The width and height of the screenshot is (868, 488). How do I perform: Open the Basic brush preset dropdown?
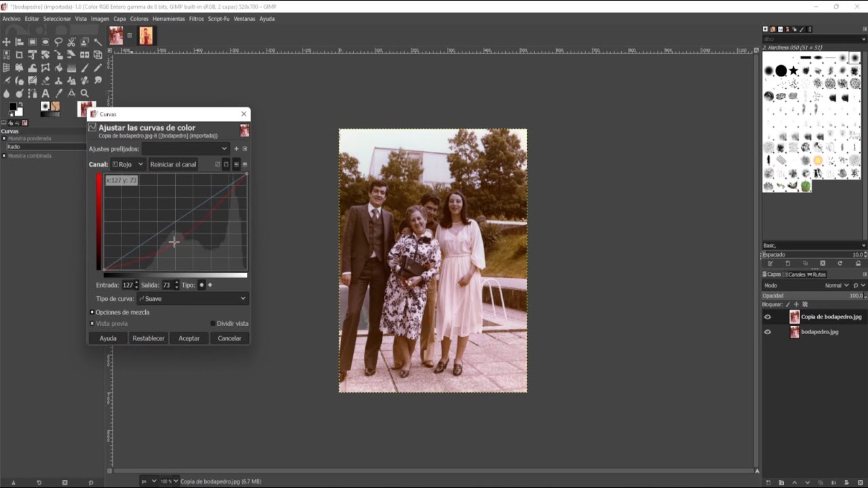[x=814, y=245]
